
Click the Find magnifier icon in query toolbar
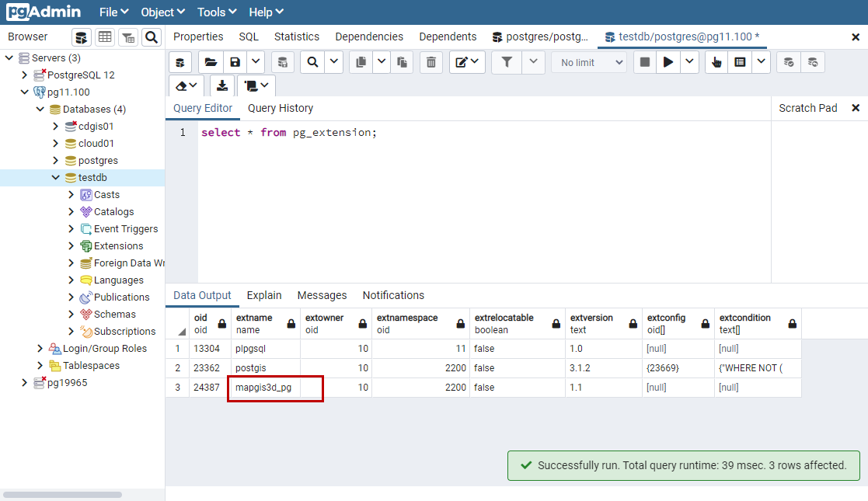click(x=312, y=63)
